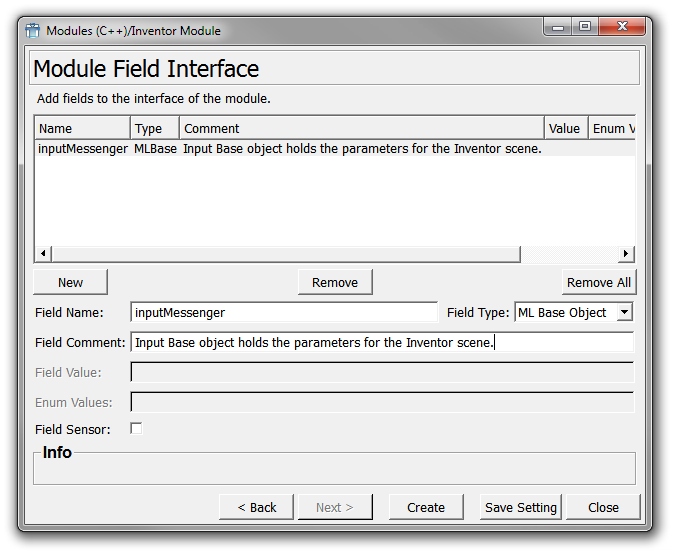Click the Comment column header
Screen dimensions: 677x554
pyautogui.click(x=361, y=128)
